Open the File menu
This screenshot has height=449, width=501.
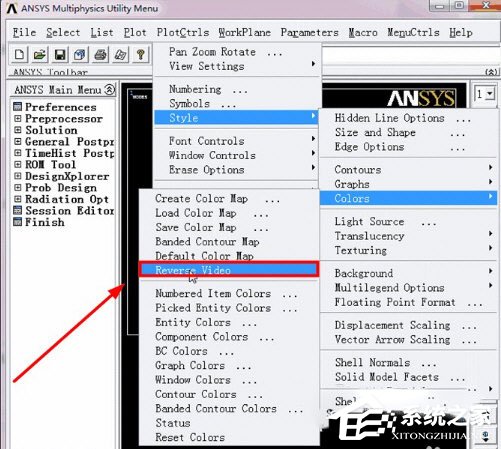coord(24,33)
